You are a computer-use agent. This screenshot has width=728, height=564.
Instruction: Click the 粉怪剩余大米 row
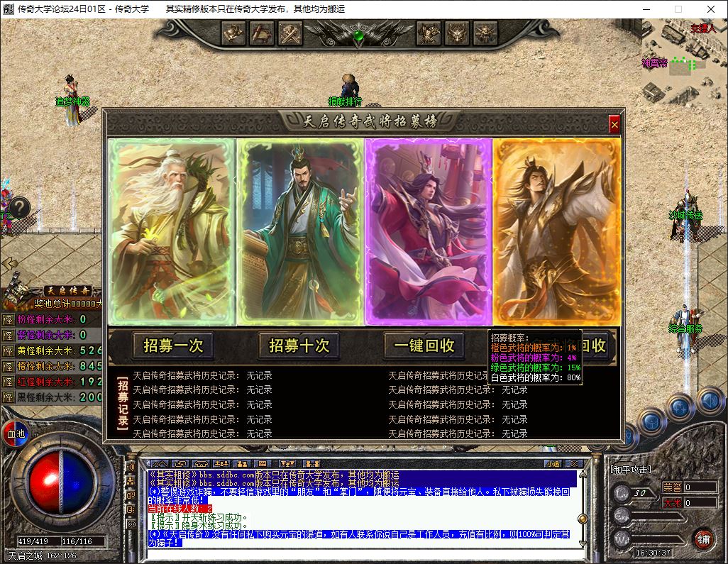(52, 320)
